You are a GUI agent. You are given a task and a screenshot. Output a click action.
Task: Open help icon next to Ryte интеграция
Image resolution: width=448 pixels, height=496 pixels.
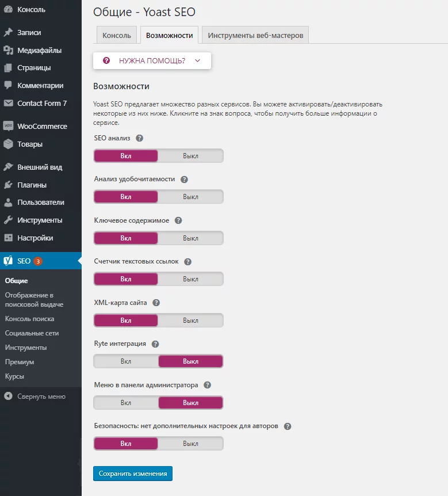point(155,344)
